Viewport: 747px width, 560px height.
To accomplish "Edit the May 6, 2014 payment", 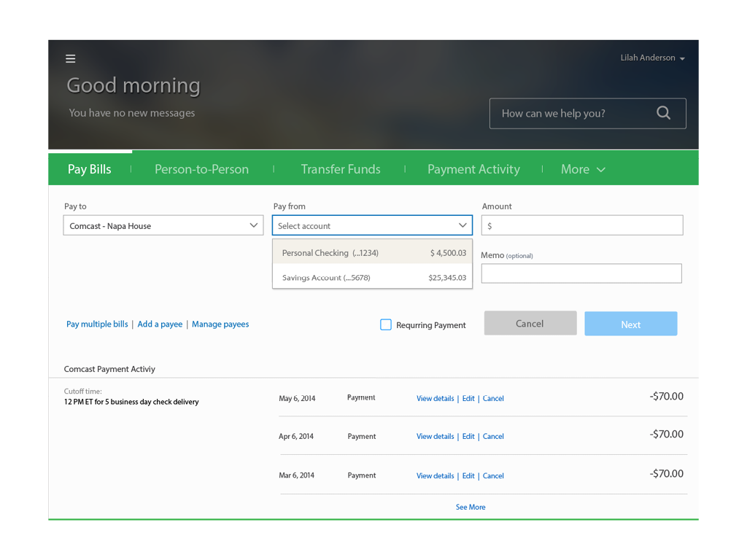I will coord(468,398).
